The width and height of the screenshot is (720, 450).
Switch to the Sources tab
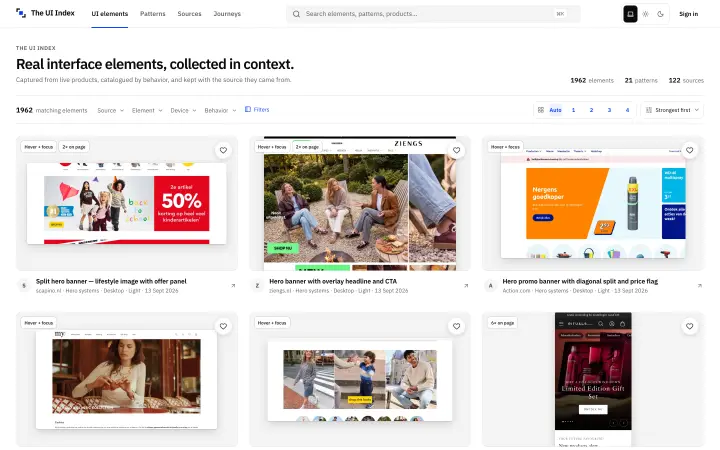coord(189,14)
